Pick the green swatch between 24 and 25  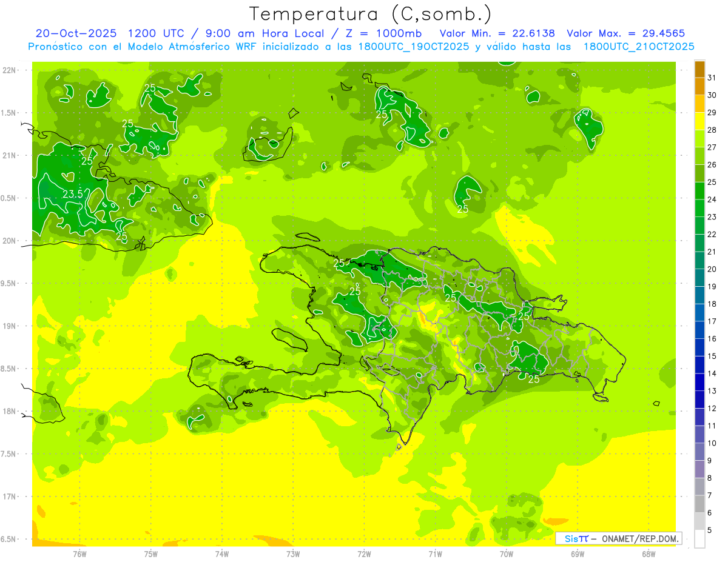[x=699, y=191]
